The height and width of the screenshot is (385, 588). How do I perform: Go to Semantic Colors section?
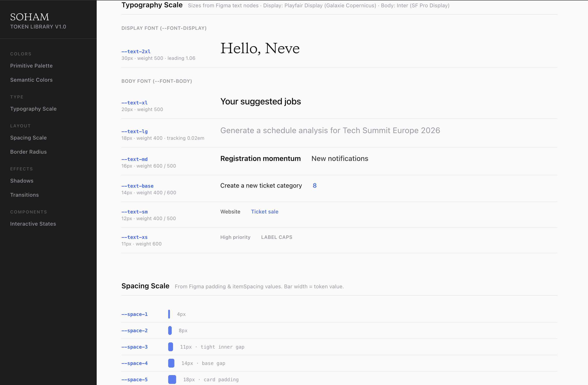point(31,80)
